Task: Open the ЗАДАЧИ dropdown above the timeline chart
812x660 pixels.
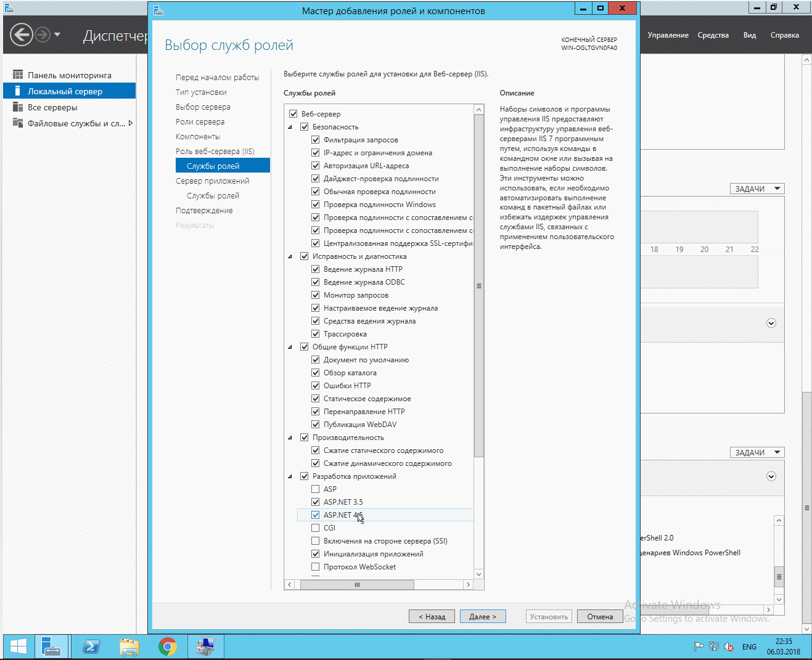Action: pyautogui.click(x=757, y=189)
